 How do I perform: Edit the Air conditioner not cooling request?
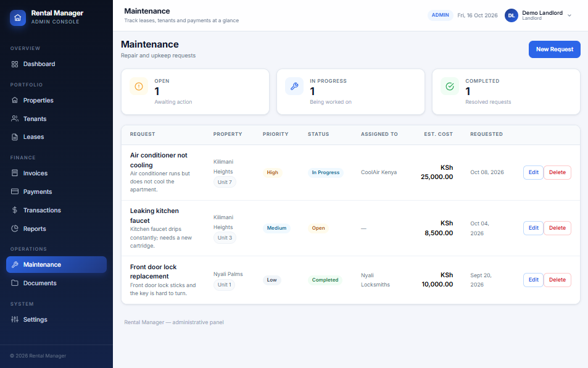(x=533, y=172)
